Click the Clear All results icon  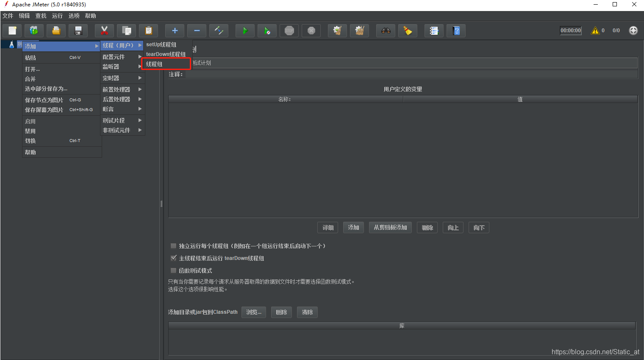coord(359,31)
